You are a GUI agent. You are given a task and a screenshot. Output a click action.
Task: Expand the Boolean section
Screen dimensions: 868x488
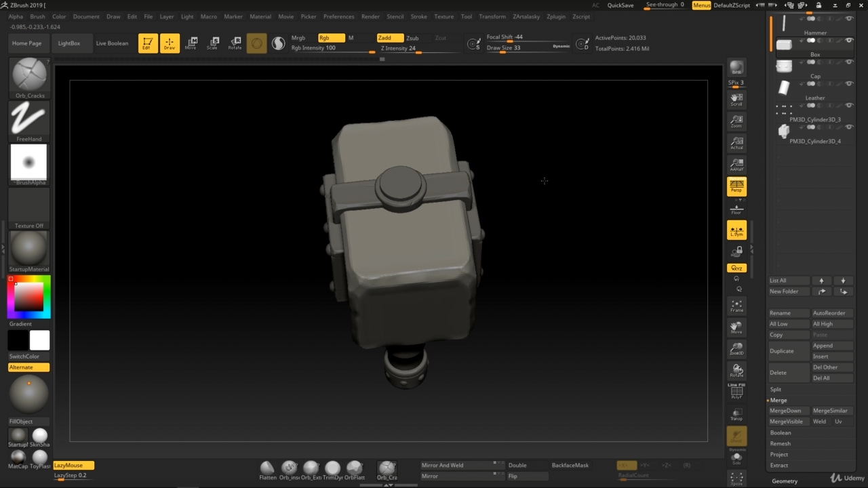tap(781, 432)
